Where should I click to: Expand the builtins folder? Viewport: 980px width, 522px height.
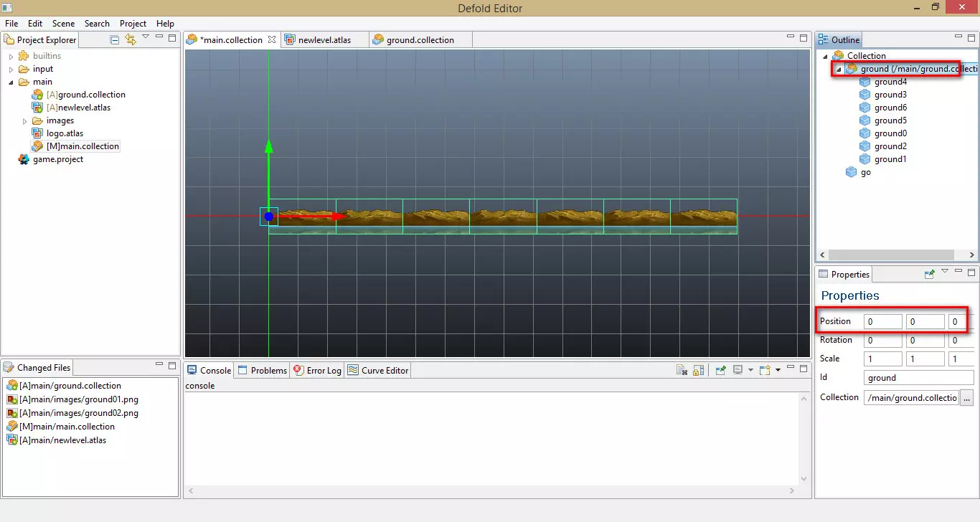coord(11,56)
